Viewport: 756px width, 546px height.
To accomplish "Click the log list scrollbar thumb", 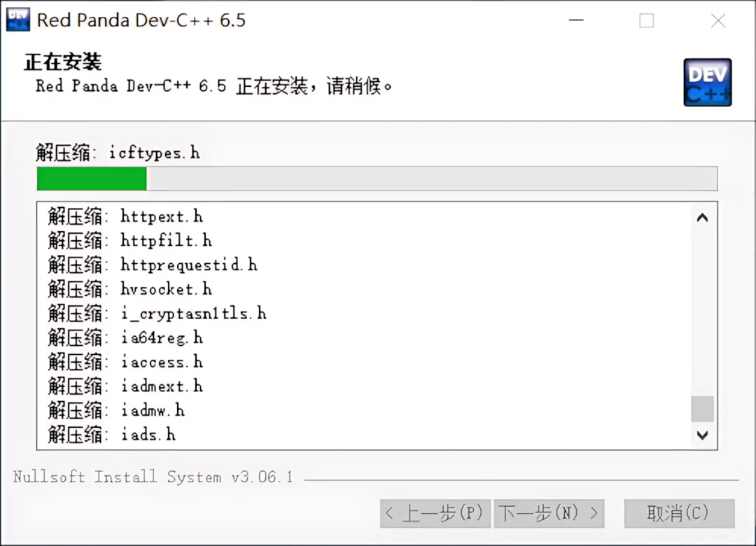I will tap(703, 409).
